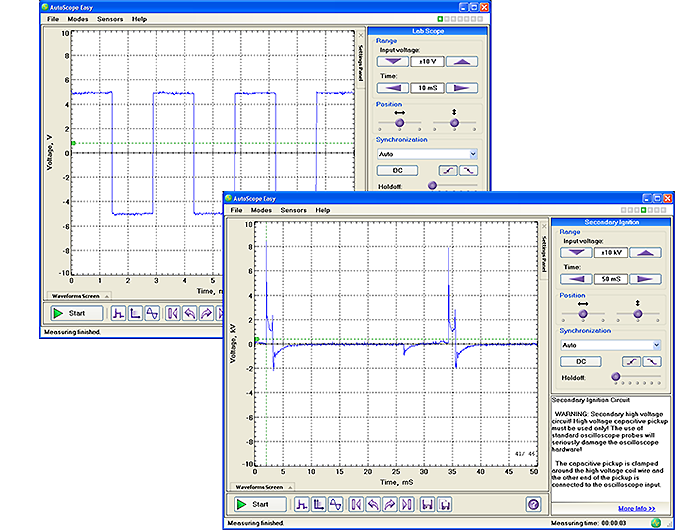
Task: Click Start in the Lab Scope window
Action: click(x=77, y=313)
